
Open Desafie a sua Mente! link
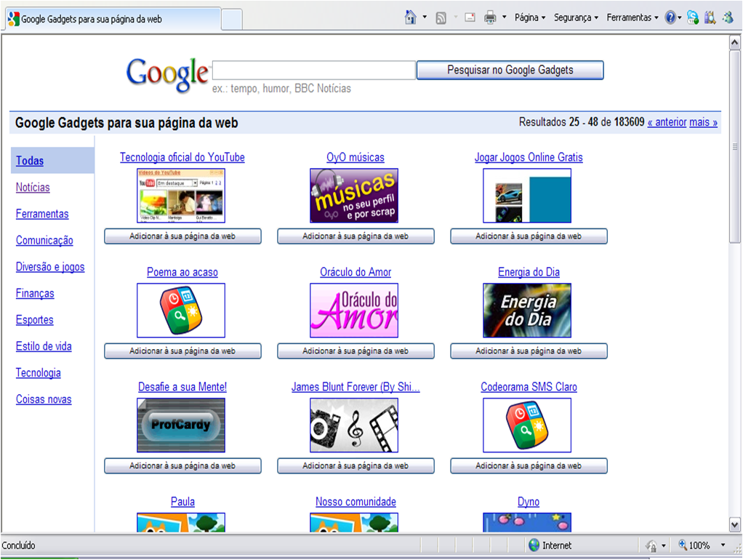182,387
